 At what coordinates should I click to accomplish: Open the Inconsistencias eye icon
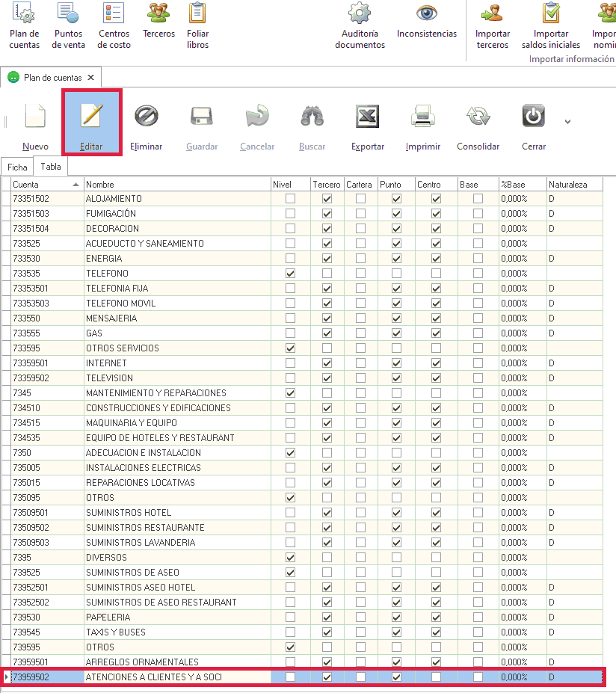click(427, 14)
